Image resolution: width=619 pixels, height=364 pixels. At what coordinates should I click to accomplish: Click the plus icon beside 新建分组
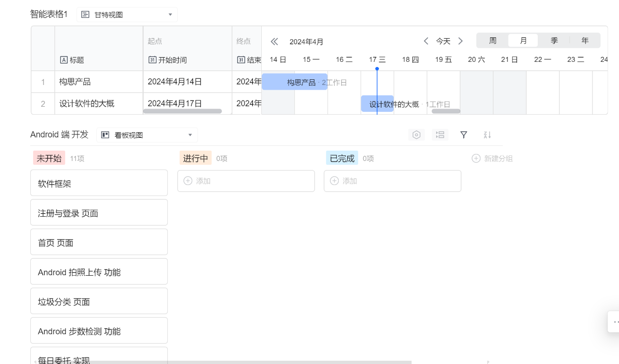(x=476, y=159)
